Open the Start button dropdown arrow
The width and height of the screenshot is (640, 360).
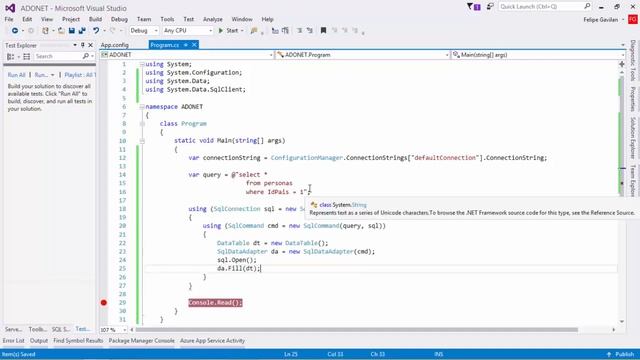tap(242, 31)
